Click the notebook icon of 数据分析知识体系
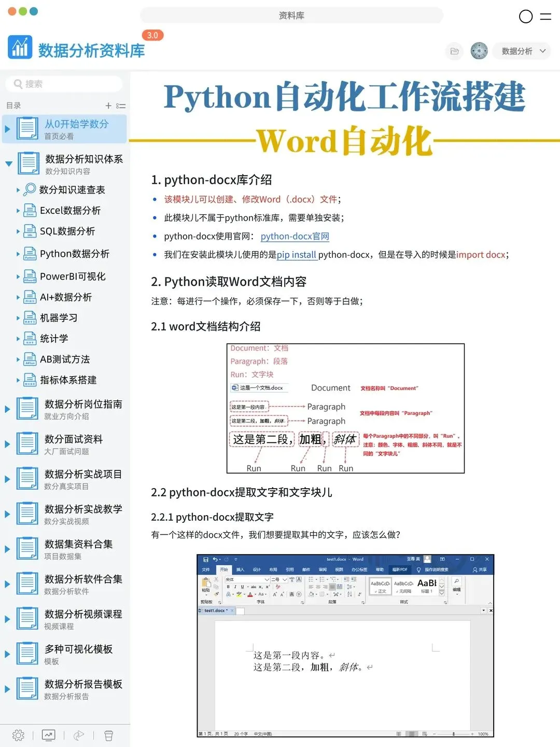This screenshot has width=560, height=747. [28, 163]
